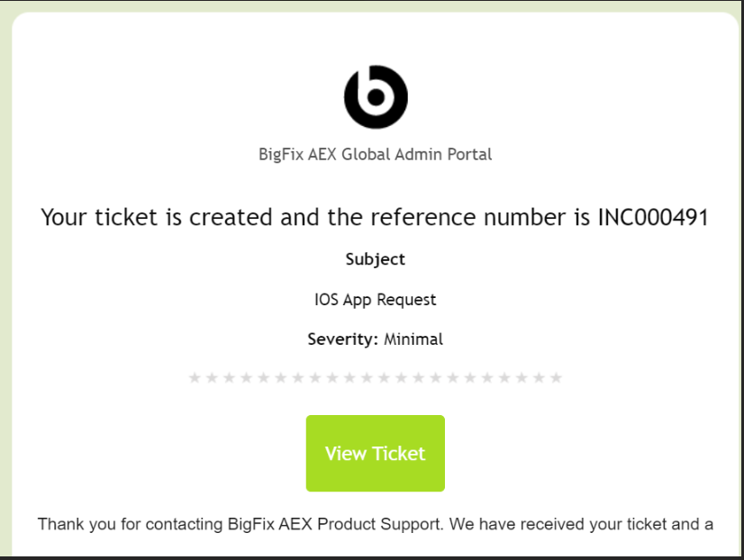The image size is (744, 560).
Task: Click the Thank you for contacting paragraph
Action: pyautogui.click(x=376, y=524)
